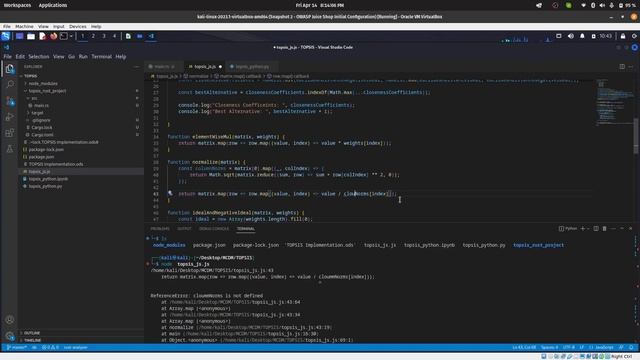Kill terminal with the trash icon

click(x=604, y=229)
